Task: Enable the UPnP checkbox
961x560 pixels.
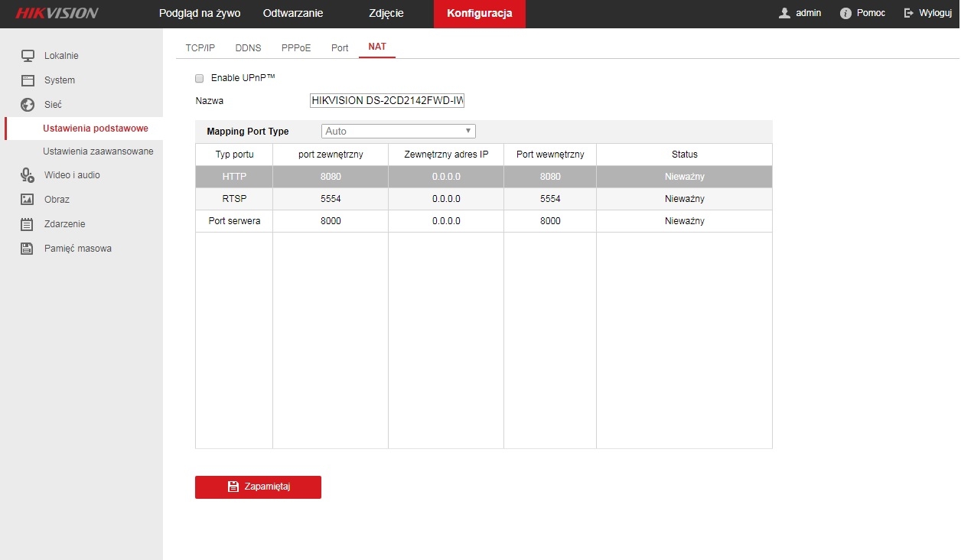Action: click(200, 78)
